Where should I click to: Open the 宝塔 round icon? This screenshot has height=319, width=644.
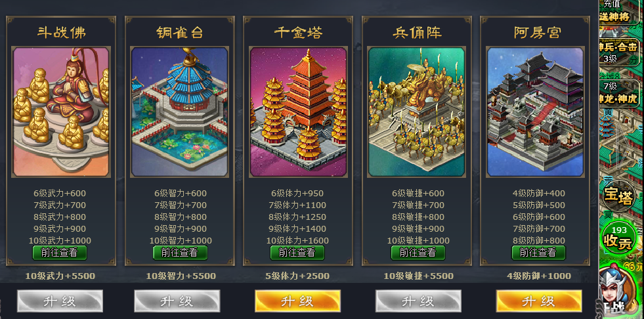[618, 196]
